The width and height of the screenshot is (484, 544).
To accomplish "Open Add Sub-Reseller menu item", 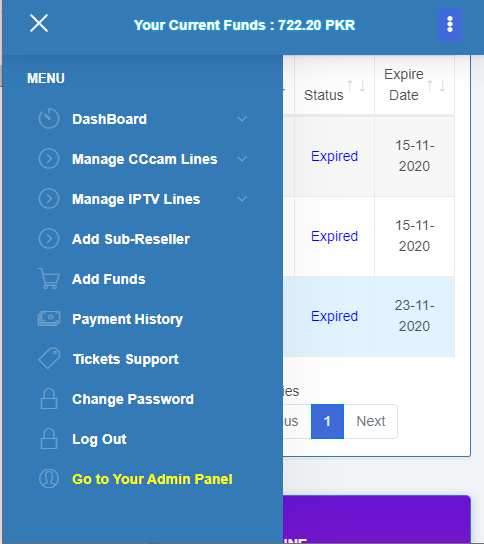I will click(x=131, y=239).
